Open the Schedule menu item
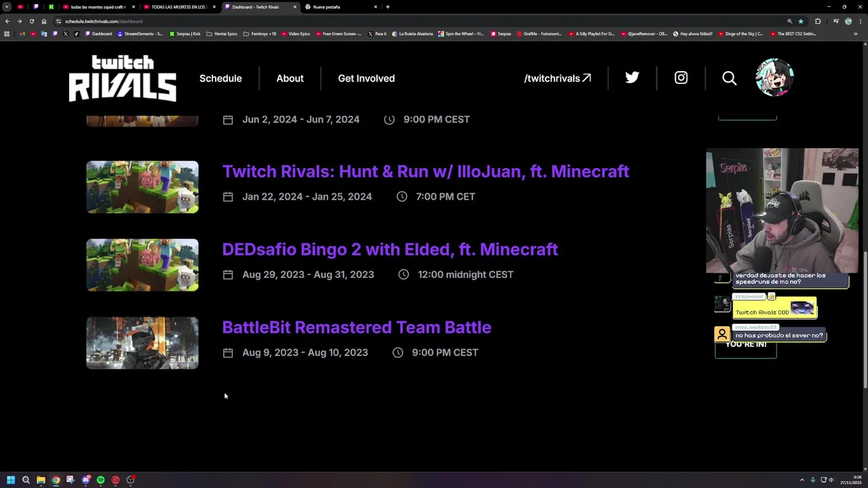Image resolution: width=868 pixels, height=488 pixels. [x=220, y=78]
